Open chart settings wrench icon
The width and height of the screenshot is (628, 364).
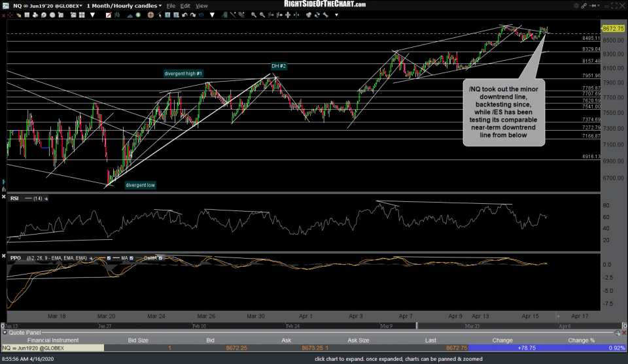(x=326, y=15)
